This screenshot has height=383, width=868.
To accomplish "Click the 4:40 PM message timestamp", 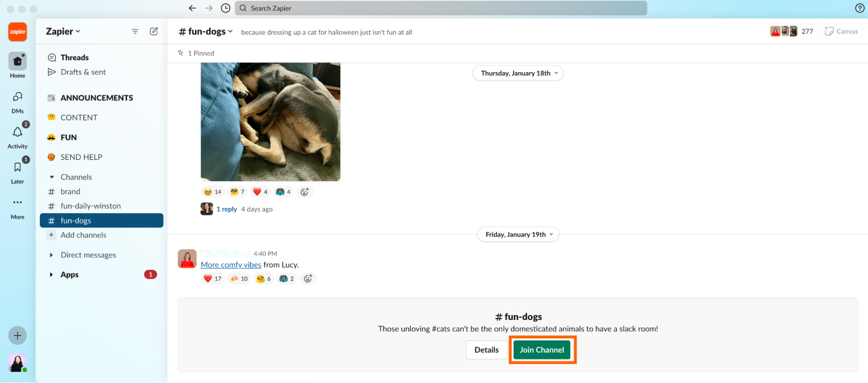I will [265, 253].
